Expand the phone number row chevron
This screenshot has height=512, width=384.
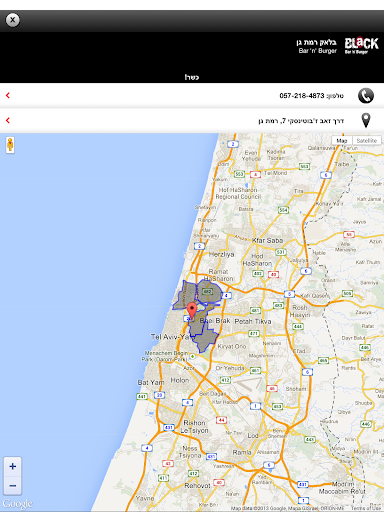point(8,96)
